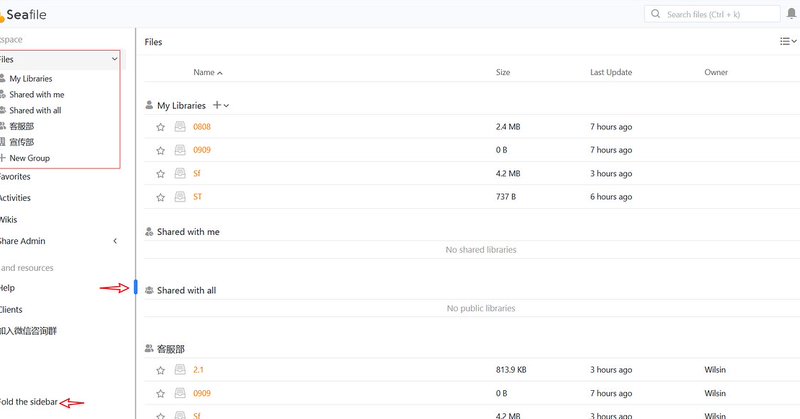Click the 6 hours ago timestamp
This screenshot has height=419, width=800.
click(611, 196)
